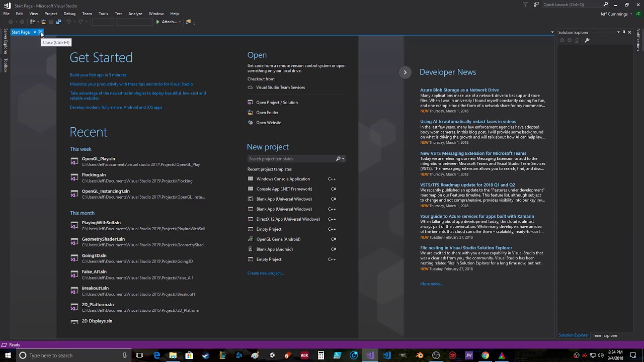Click the Solution Explorer Home icon
This screenshot has height=362, width=644.
pyautogui.click(x=577, y=40)
